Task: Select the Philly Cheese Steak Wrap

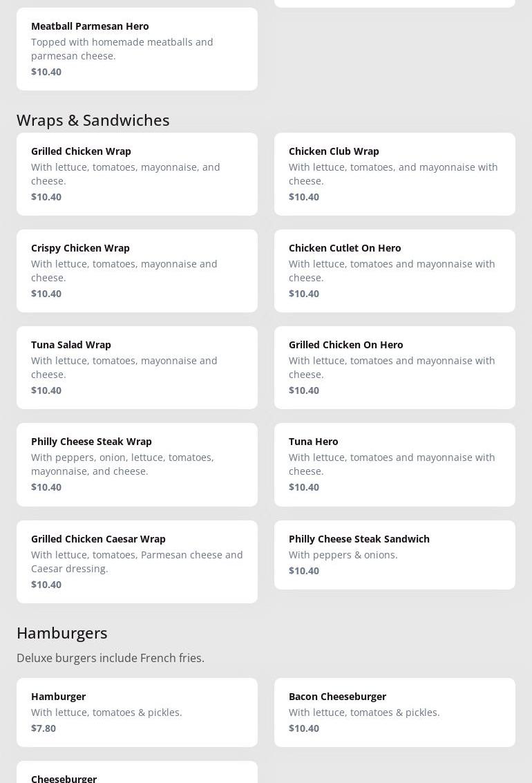Action: [x=137, y=464]
